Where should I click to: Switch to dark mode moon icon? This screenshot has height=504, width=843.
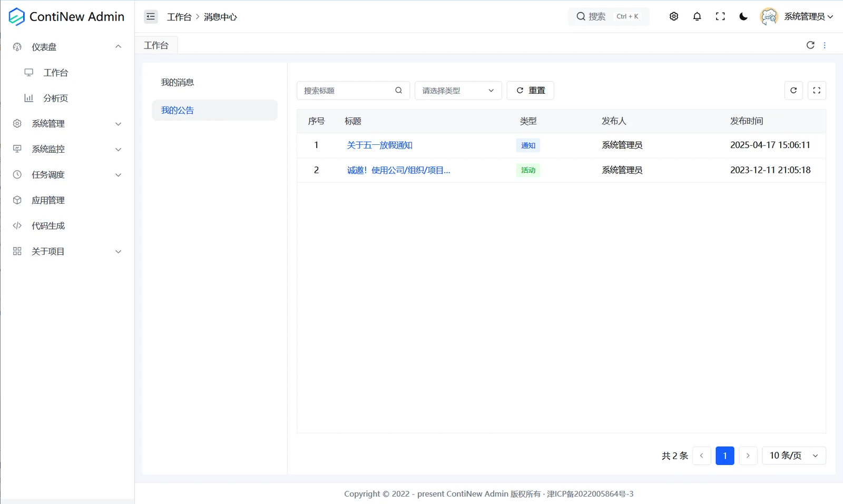coord(743,16)
